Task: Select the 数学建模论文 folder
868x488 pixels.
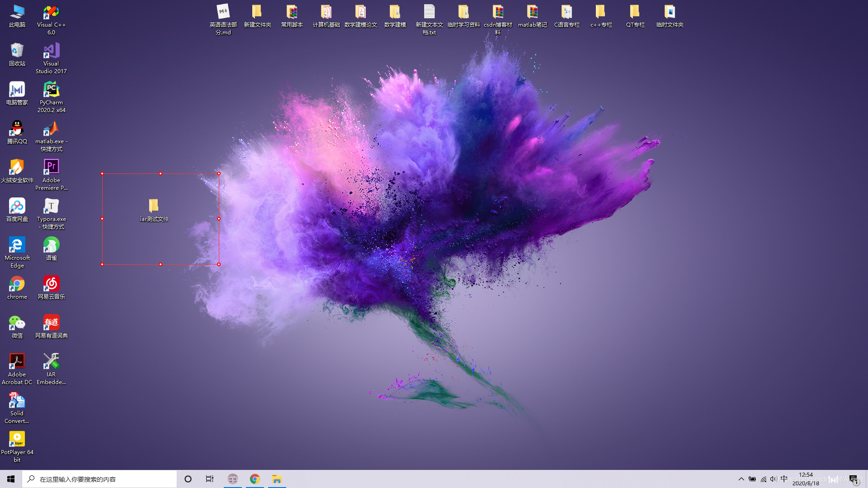Action: tap(361, 16)
